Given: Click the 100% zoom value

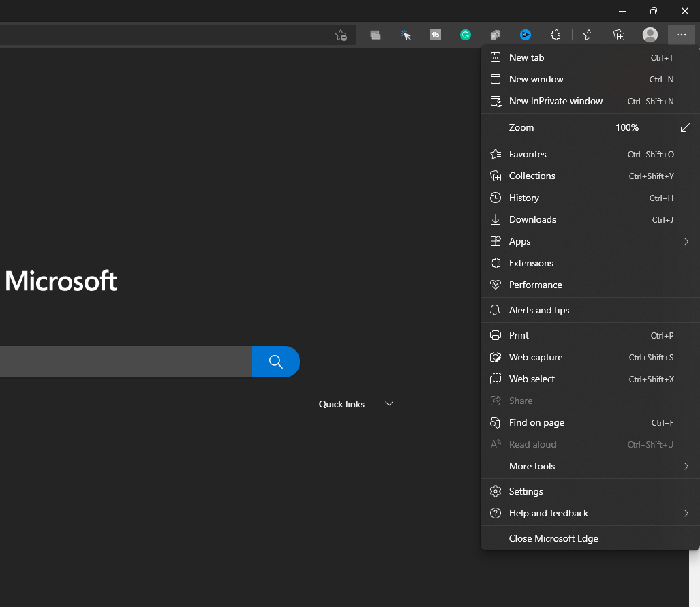Looking at the screenshot, I should (x=627, y=127).
